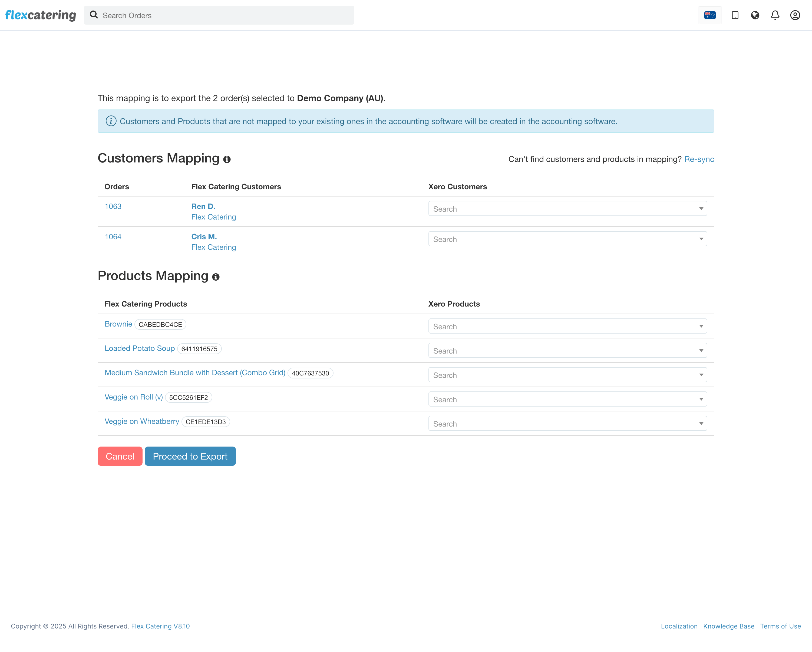Click the Xero Customers column header

pos(458,187)
